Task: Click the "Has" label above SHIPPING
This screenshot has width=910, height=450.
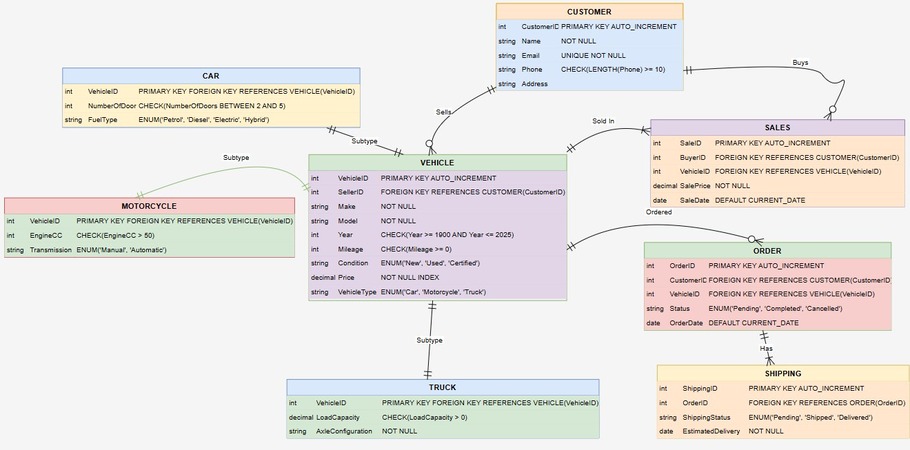Action: tap(766, 348)
